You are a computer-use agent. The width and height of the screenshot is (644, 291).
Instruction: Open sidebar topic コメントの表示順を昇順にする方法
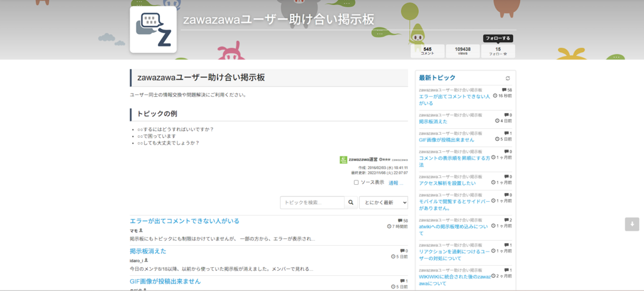454,162
